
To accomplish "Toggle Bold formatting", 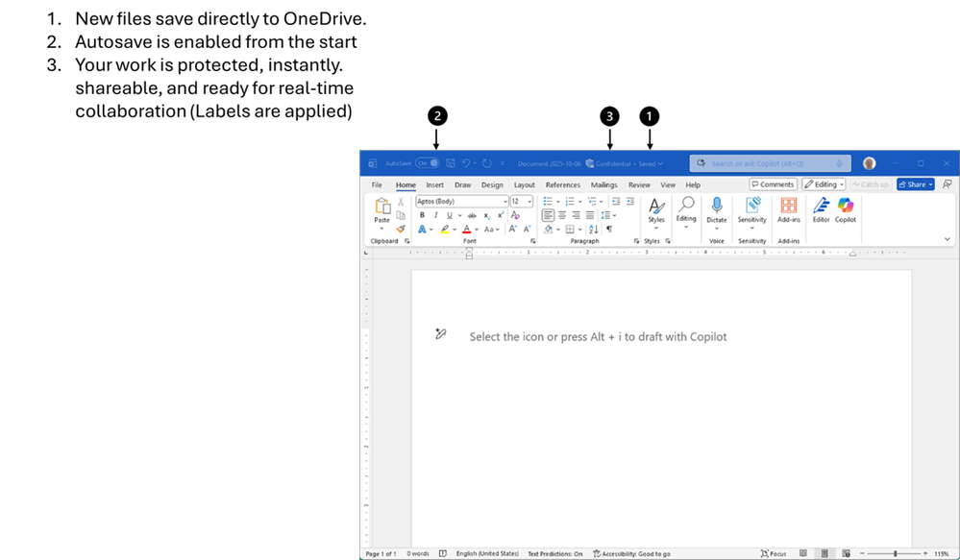I will click(422, 216).
